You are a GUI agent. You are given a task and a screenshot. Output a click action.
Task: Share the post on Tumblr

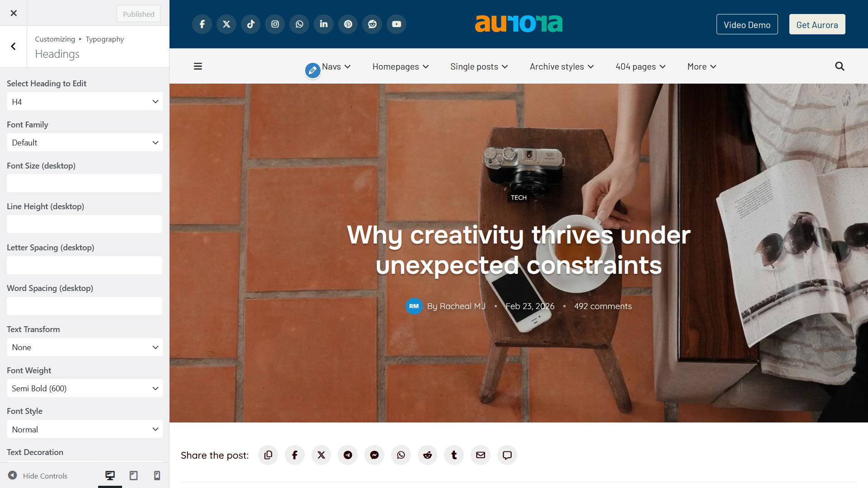454,455
